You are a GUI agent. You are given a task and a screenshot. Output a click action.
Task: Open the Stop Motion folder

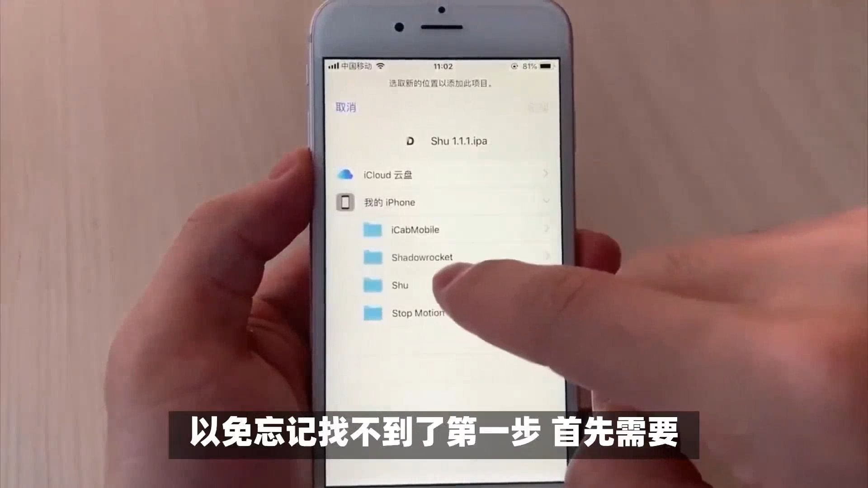pos(417,312)
